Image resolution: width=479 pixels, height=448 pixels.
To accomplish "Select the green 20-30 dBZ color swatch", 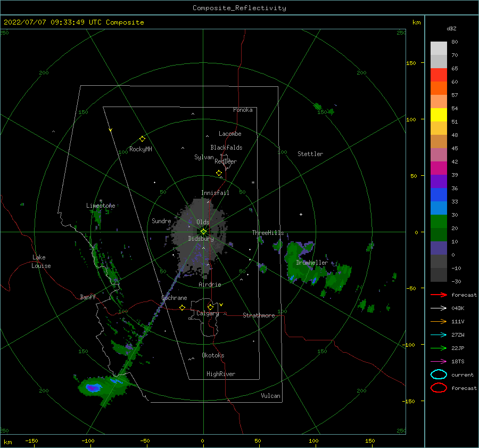I will tap(439, 222).
